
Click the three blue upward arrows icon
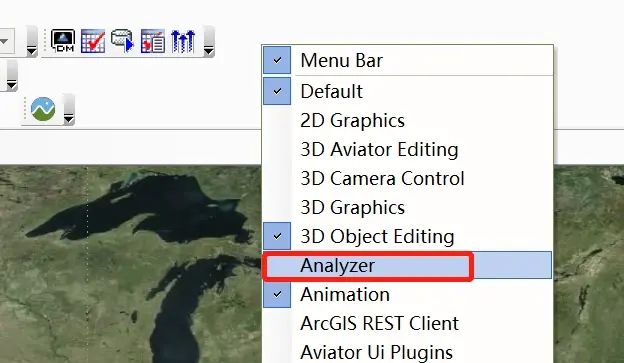click(183, 41)
